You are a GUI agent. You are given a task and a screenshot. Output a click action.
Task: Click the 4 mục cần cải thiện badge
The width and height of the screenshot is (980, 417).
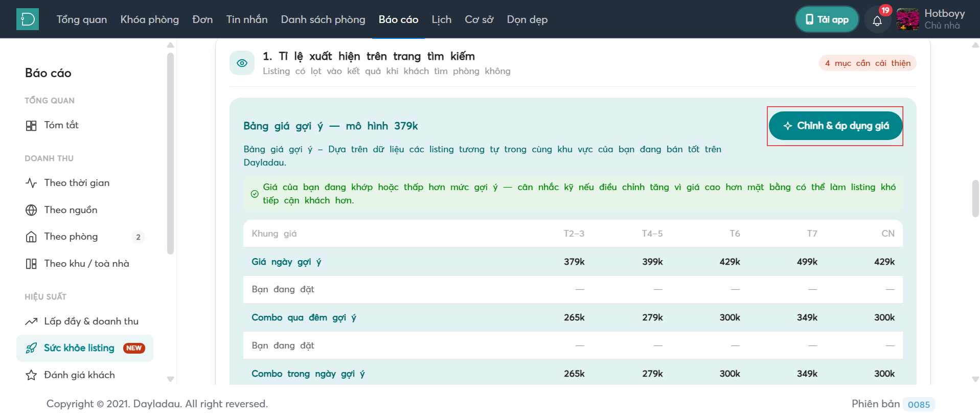tap(868, 63)
